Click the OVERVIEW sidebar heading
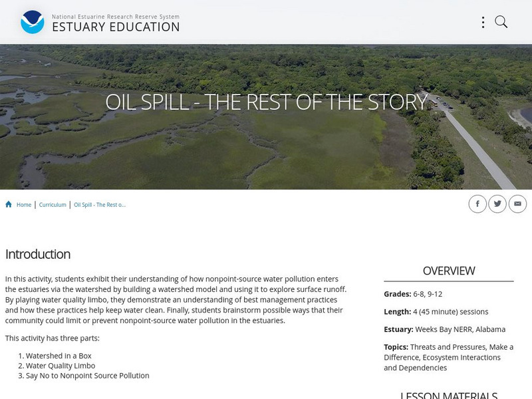 pos(449,271)
